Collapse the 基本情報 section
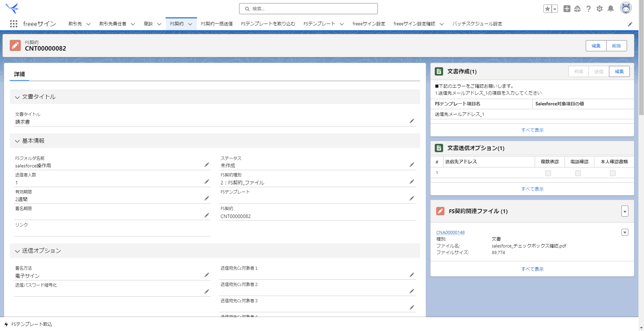The width and height of the screenshot is (644, 331). click(17, 141)
